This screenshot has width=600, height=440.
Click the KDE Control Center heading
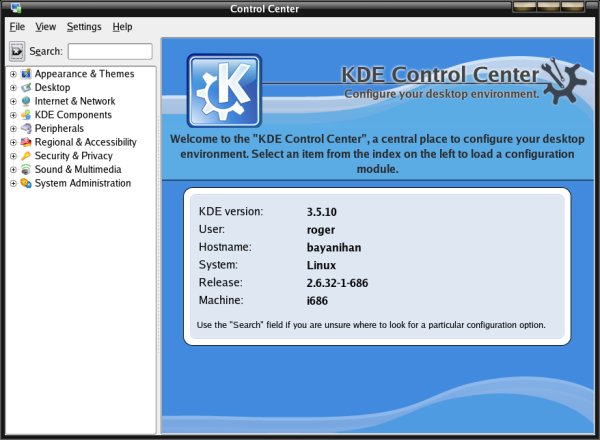tap(440, 74)
